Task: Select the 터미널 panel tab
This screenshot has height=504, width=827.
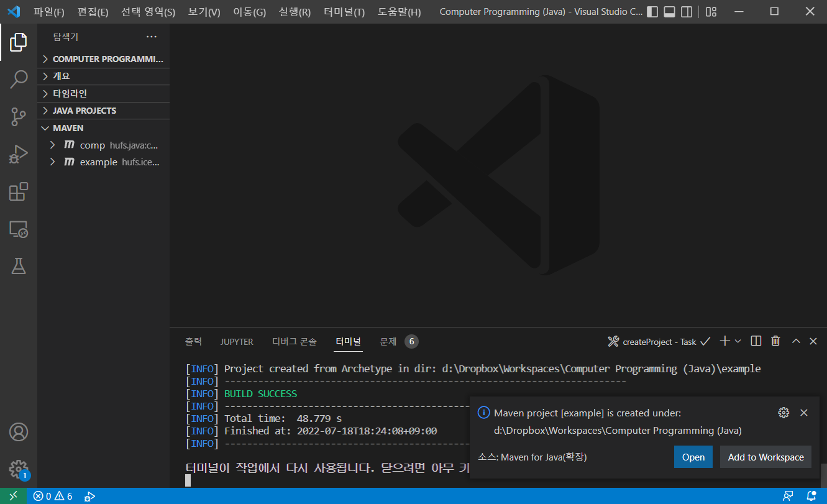Action: pos(348,341)
